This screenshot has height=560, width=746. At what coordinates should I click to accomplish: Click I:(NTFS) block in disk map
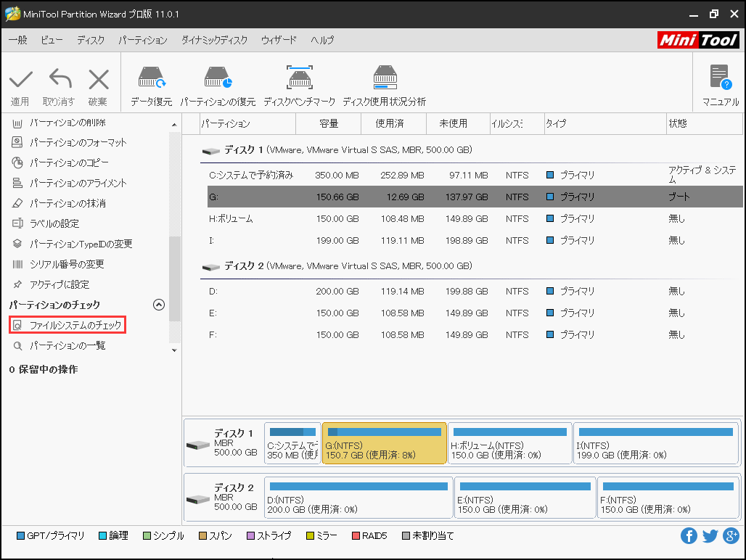coord(656,443)
